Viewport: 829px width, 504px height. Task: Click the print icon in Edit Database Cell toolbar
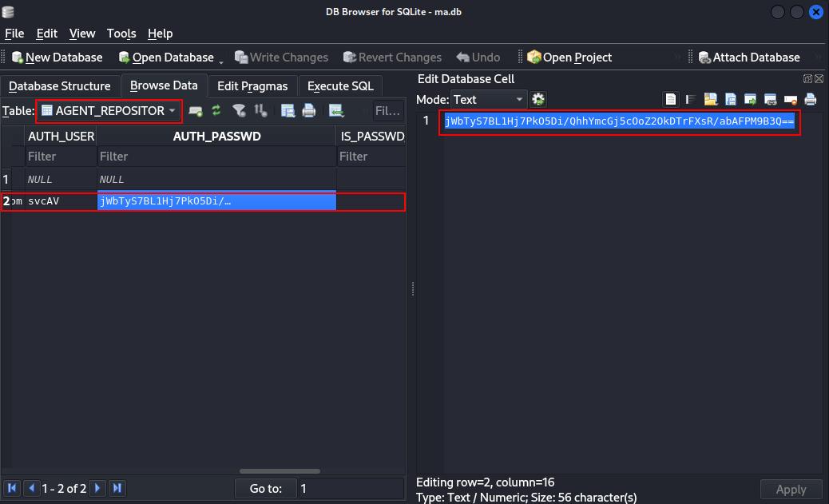[x=811, y=99]
